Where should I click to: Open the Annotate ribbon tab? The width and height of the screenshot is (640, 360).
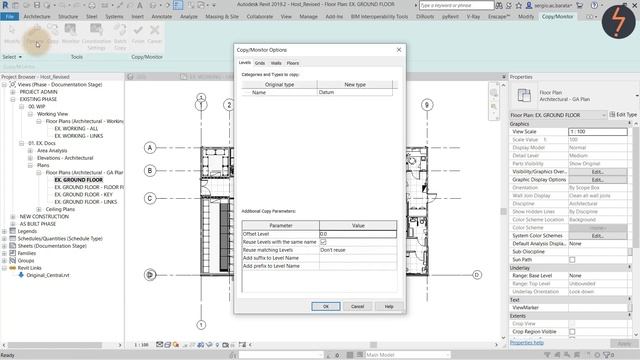click(162, 17)
